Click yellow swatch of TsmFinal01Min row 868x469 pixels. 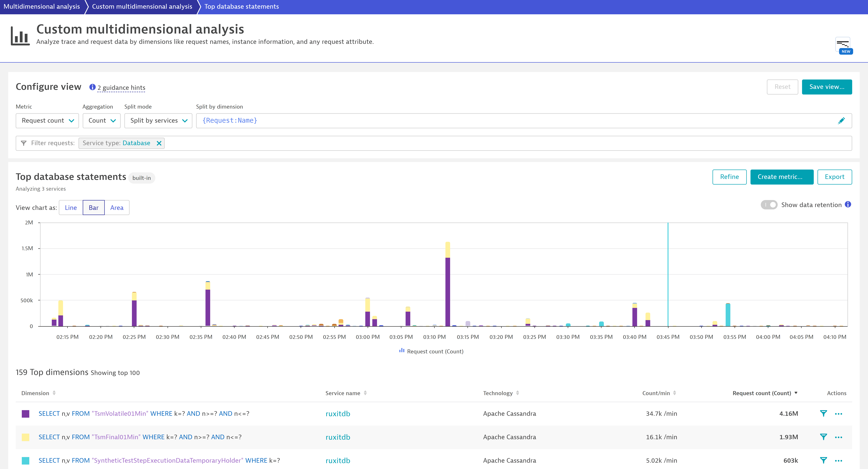point(26,437)
